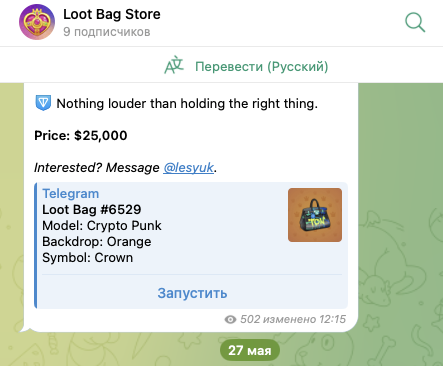
Task: Click the 9 подписчиков subscriber count
Action: [107, 32]
